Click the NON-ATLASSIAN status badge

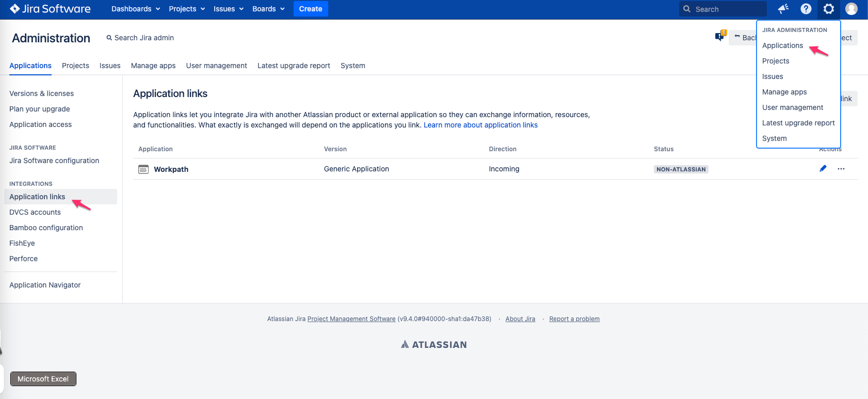tap(681, 169)
